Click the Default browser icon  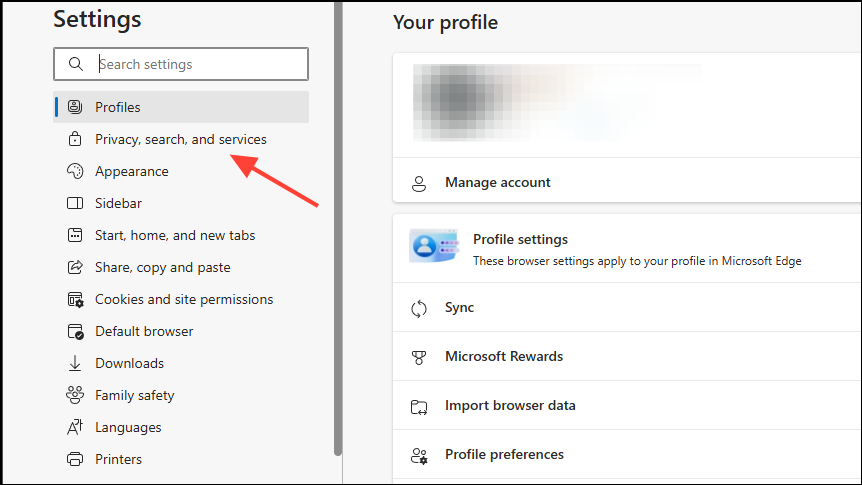tap(75, 332)
